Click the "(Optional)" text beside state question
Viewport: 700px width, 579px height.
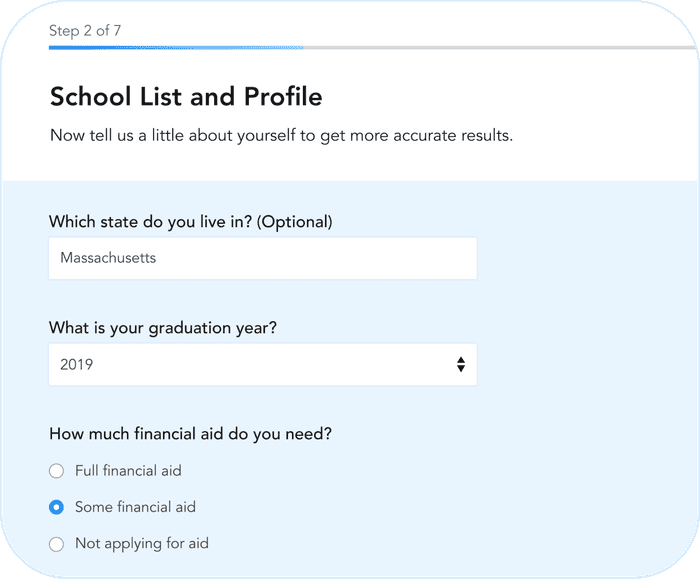pos(294,220)
